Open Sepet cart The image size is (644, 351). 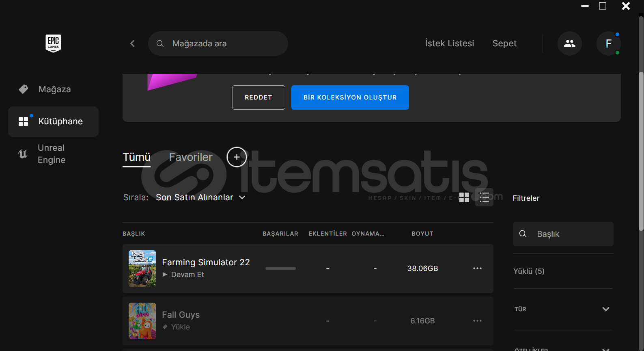coord(504,43)
